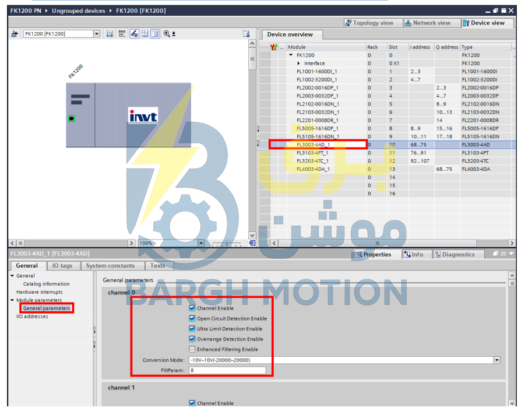
Task: Click the Type column header
Action: coord(485,47)
